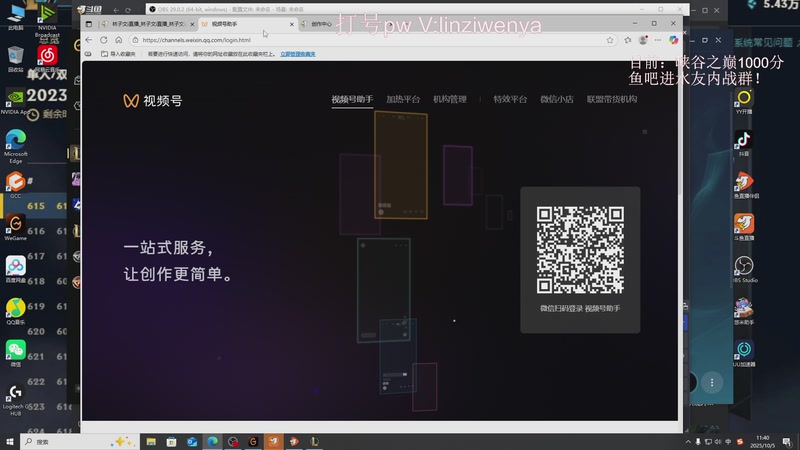
Task: Open the notification center icon
Action: (787, 442)
